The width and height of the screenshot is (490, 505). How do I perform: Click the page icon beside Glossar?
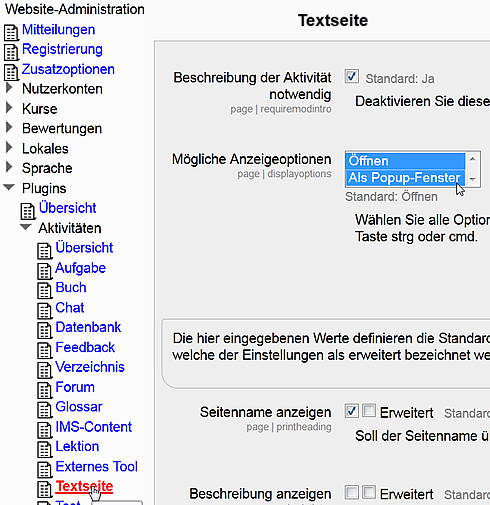click(x=44, y=410)
